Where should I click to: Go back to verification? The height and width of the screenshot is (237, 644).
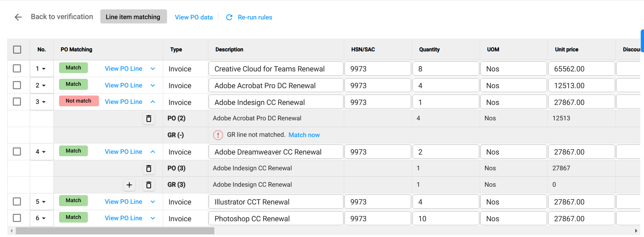click(62, 17)
